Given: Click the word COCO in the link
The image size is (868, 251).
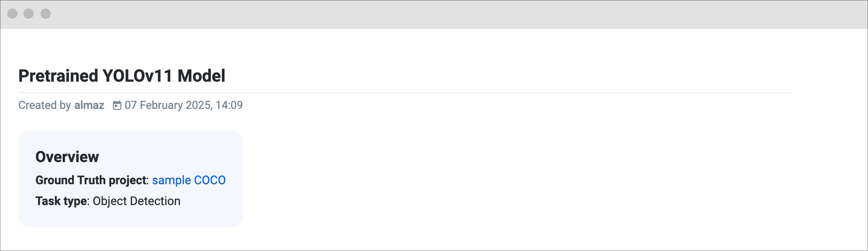Looking at the screenshot, I should [x=210, y=180].
